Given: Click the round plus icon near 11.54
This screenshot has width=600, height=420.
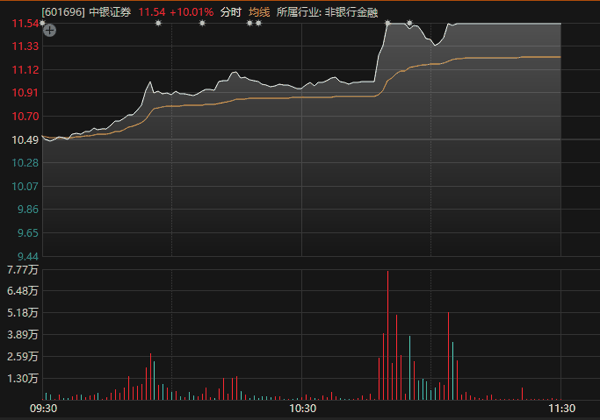Looking at the screenshot, I should click(x=50, y=30).
